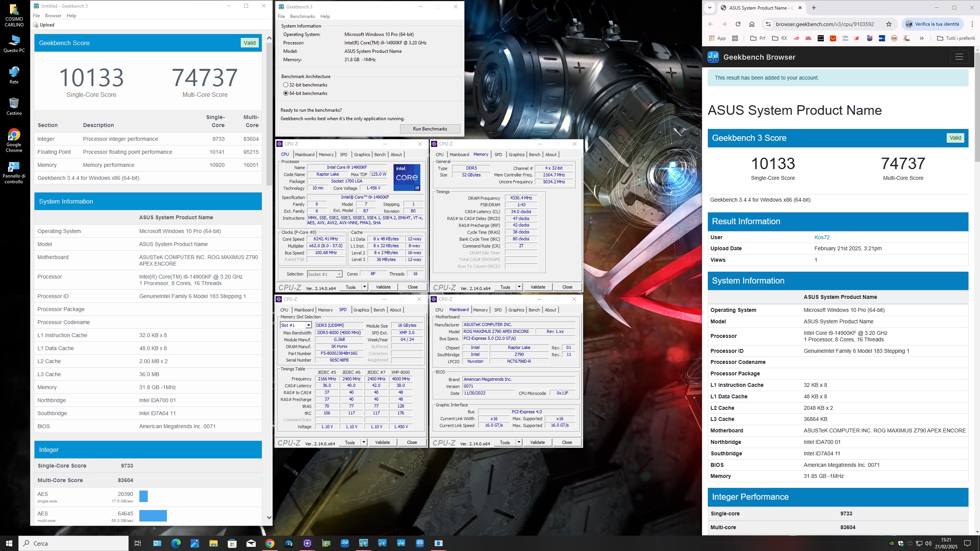Open Pannello di controllo desktop icon
Viewport: 980px width, 551px height.
pyautogui.click(x=14, y=172)
